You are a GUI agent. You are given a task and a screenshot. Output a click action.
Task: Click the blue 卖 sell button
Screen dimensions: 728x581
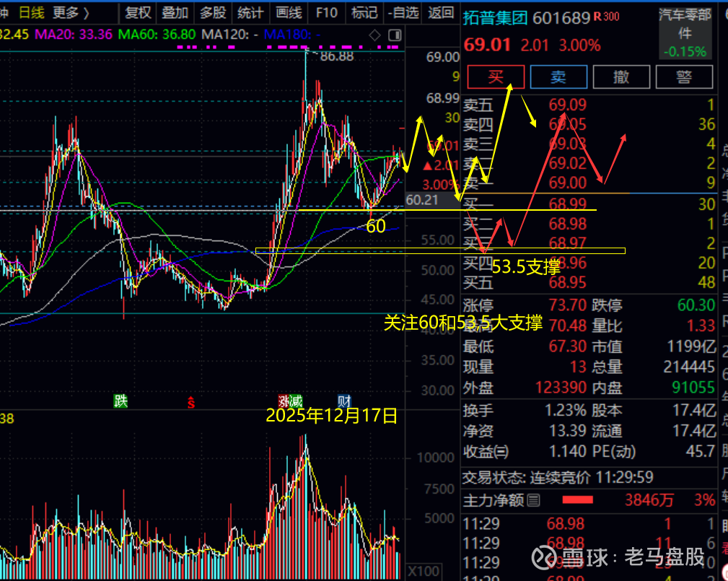coord(558,77)
